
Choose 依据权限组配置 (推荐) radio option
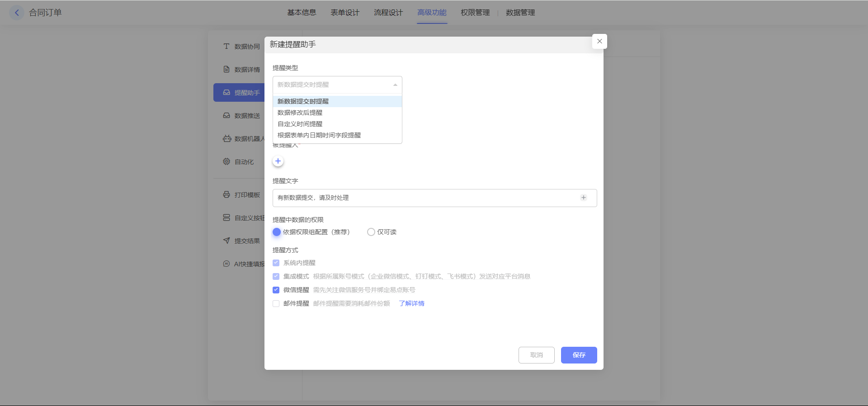[277, 232]
